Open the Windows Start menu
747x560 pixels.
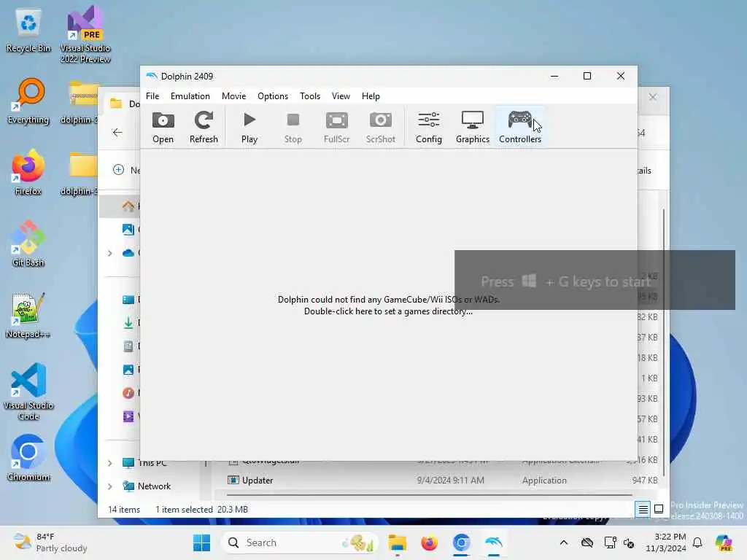[x=201, y=542]
